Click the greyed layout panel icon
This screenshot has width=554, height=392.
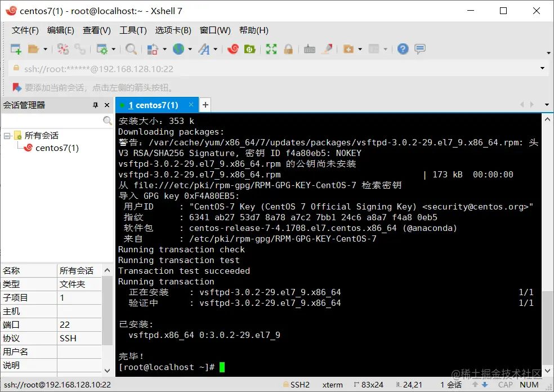point(374,49)
